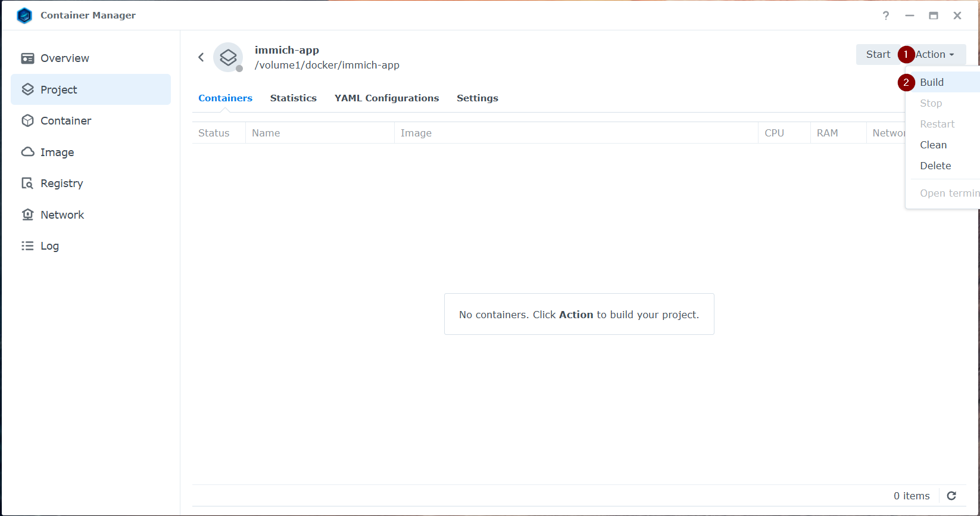Sort by the Network column header
Viewport: 980px width, 516px height.
(x=886, y=133)
